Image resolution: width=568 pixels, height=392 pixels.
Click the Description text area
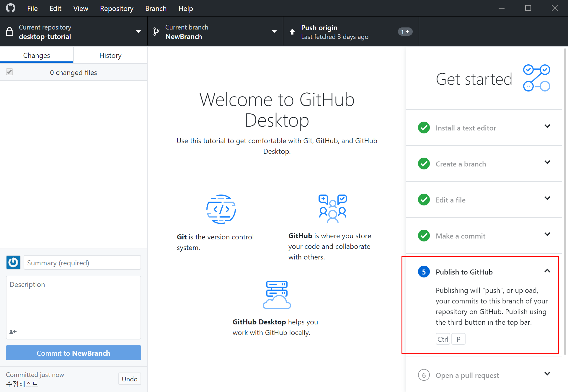74,307
